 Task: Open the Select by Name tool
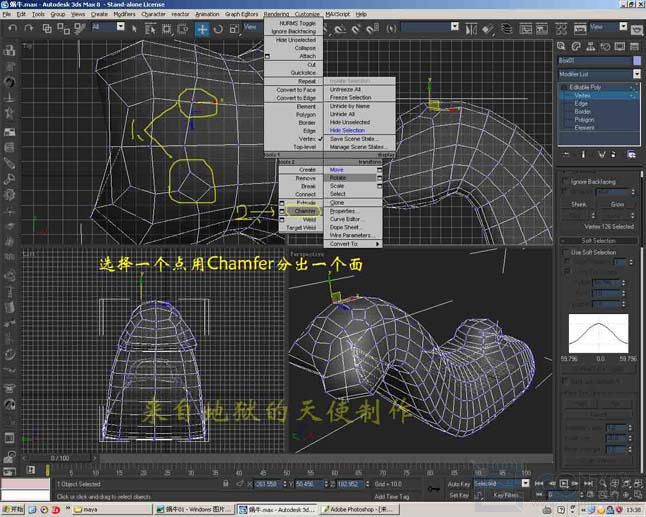click(x=150, y=28)
